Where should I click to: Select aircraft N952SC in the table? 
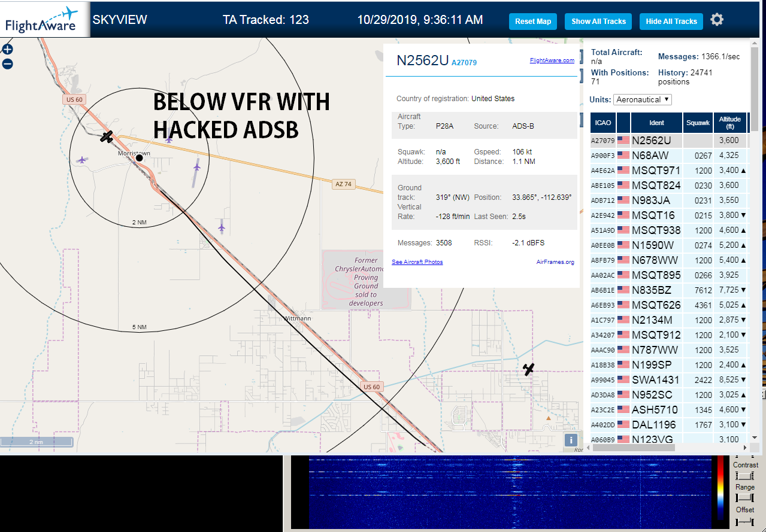point(669,395)
